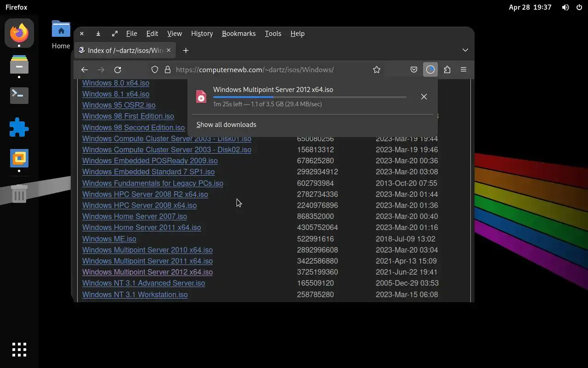This screenshot has height=368, width=588.
Task: Click the Firefox label in top bar
Action: (17, 7)
